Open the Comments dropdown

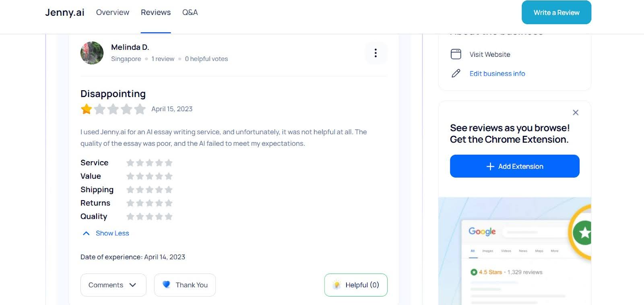(x=113, y=285)
